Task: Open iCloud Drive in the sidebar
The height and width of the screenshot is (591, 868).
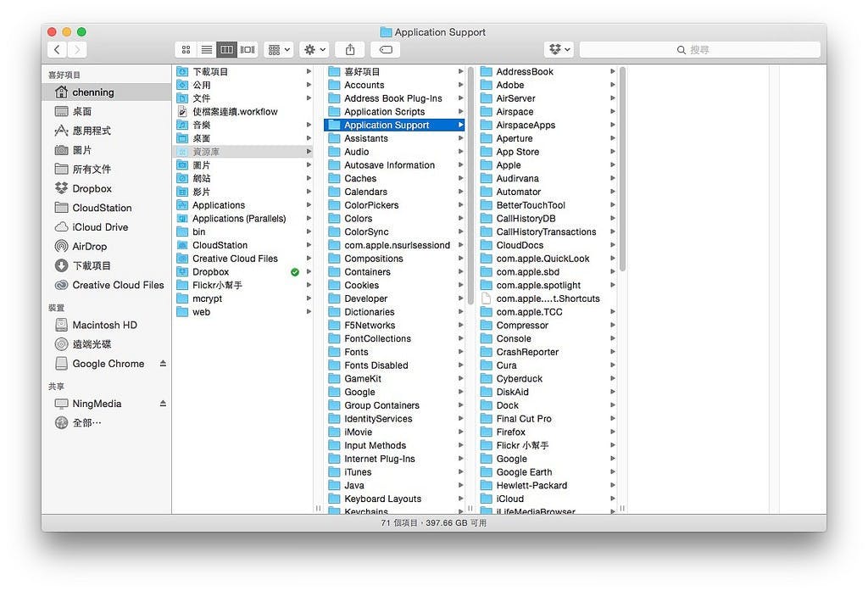Action: pos(107,227)
